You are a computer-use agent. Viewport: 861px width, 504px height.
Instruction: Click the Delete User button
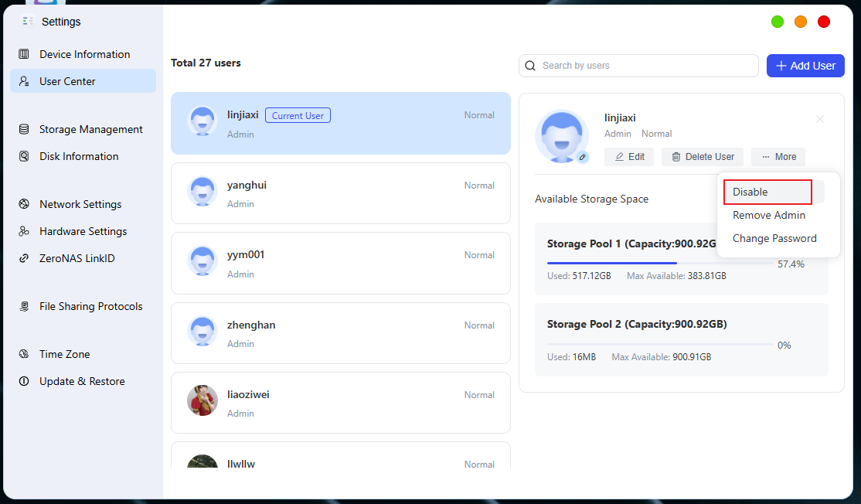click(703, 157)
